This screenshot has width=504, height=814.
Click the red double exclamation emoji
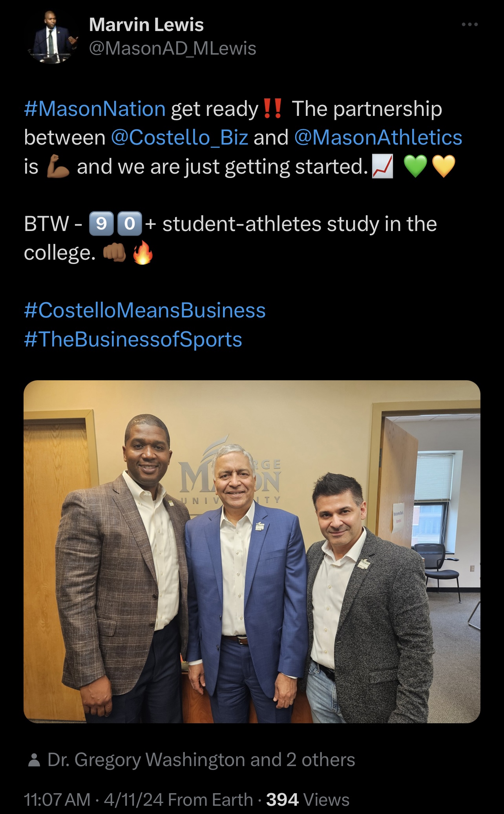point(272,108)
